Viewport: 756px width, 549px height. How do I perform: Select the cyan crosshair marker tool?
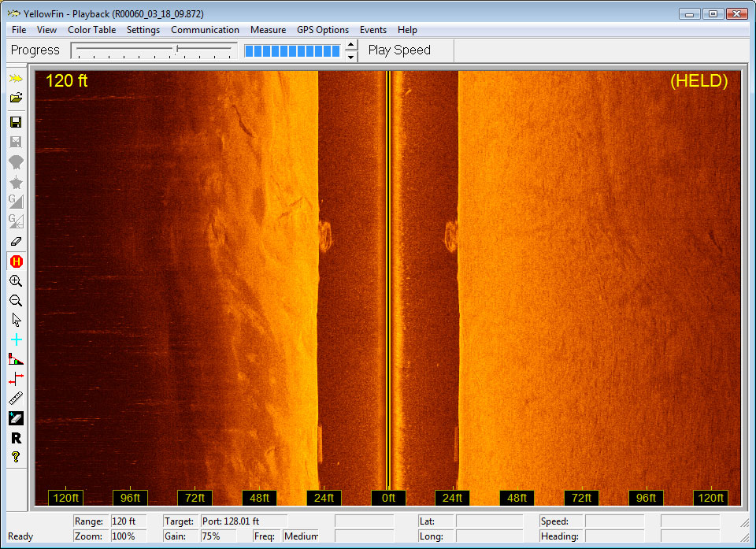click(x=16, y=339)
